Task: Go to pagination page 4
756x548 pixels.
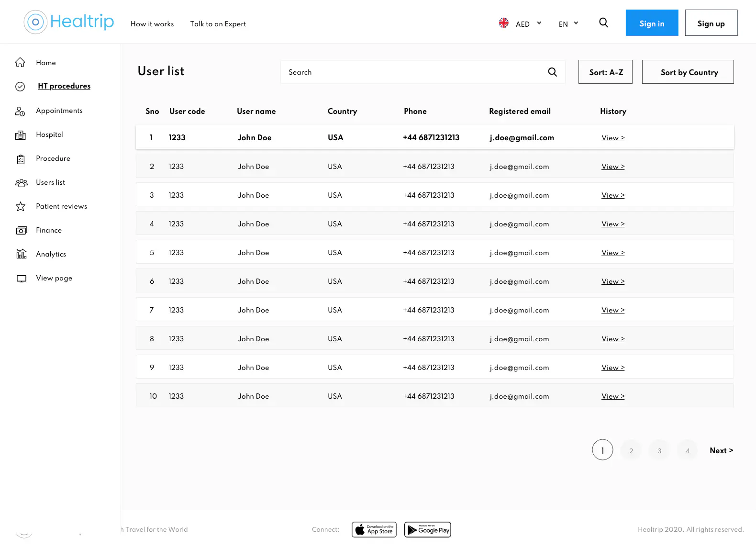Action: (688, 450)
